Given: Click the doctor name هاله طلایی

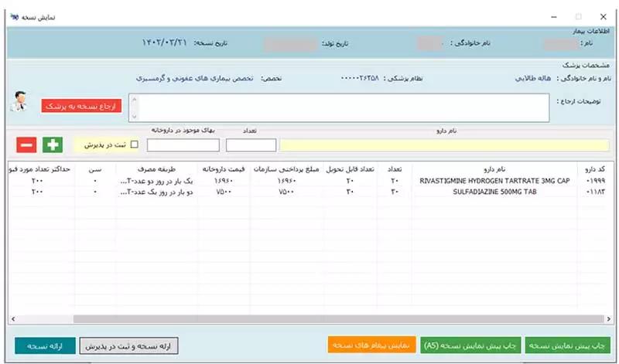Looking at the screenshot, I should click(532, 78).
